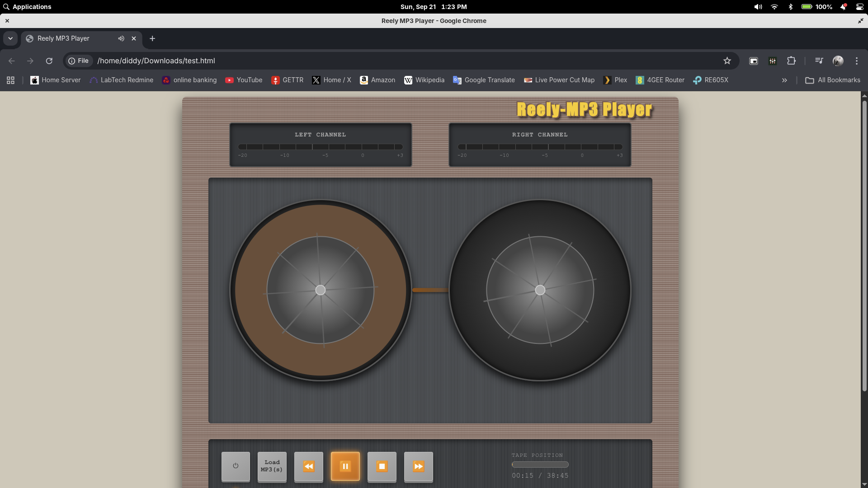Reload the current page
This screenshot has height=488, width=868.
click(49, 61)
